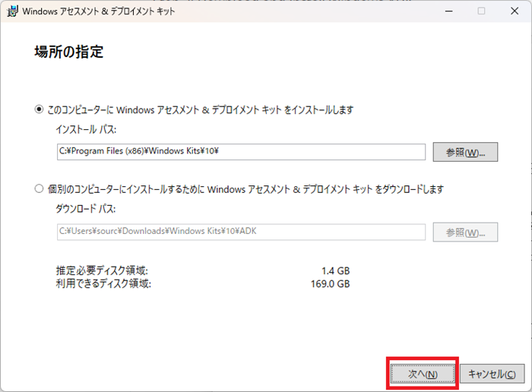The image size is (532, 392).
Task: Click the インストール パス text field
Action: tap(240, 152)
